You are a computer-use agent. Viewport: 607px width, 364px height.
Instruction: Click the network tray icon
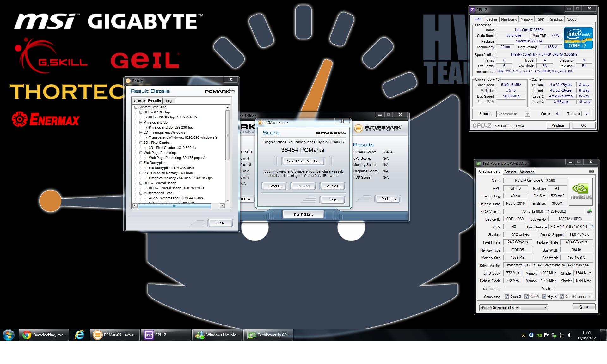pos(562,335)
